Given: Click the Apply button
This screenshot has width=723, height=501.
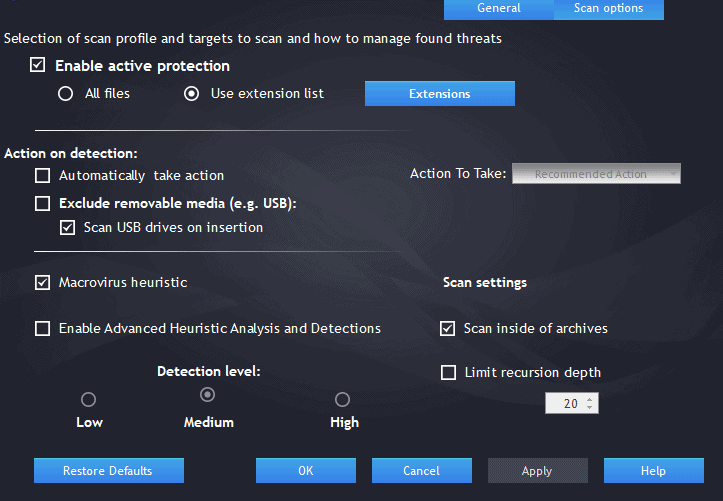Looking at the screenshot, I should [538, 471].
